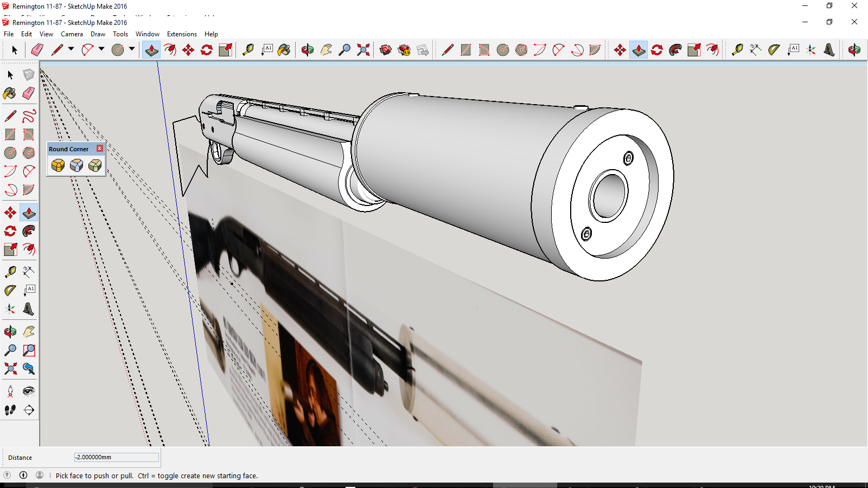This screenshot has height=488, width=868.
Task: Click the "Distance" label
Action: coord(20,458)
